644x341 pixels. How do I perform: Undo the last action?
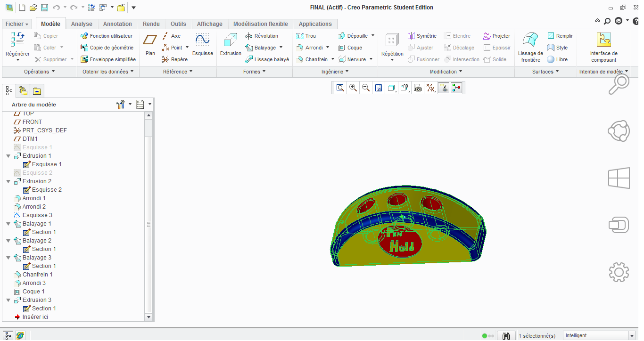click(x=56, y=8)
